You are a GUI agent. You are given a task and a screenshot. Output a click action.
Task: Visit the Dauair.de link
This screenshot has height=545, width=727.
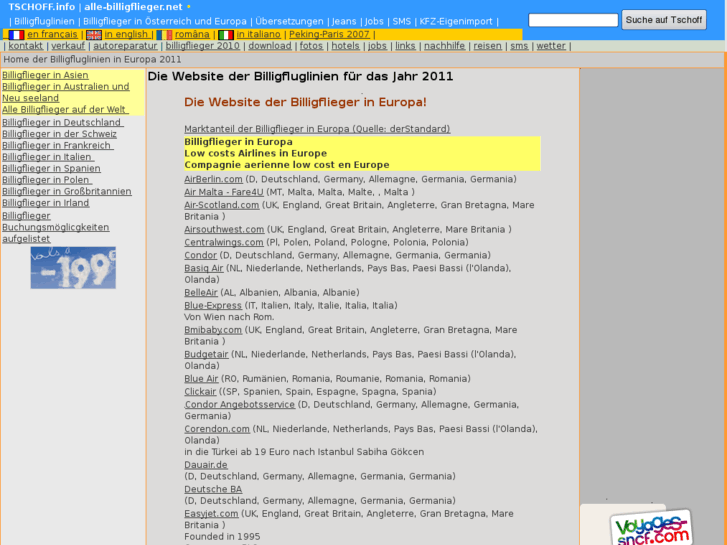click(x=206, y=465)
